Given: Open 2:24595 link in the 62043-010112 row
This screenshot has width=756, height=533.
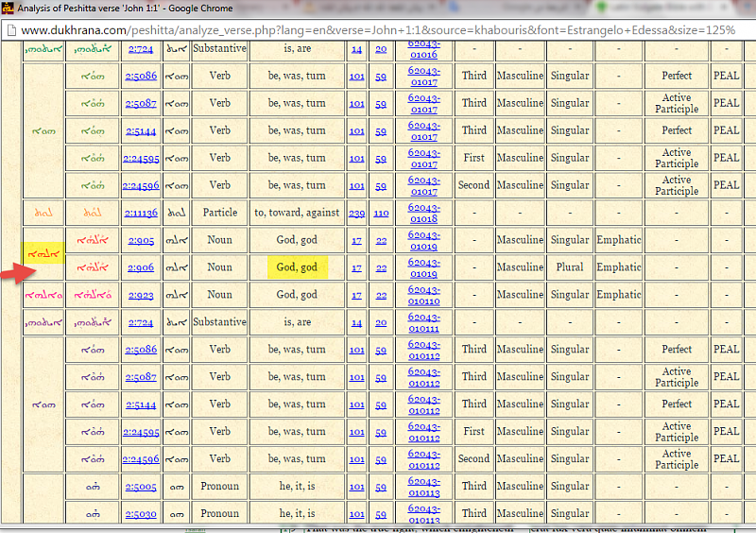Looking at the screenshot, I should [141, 432].
